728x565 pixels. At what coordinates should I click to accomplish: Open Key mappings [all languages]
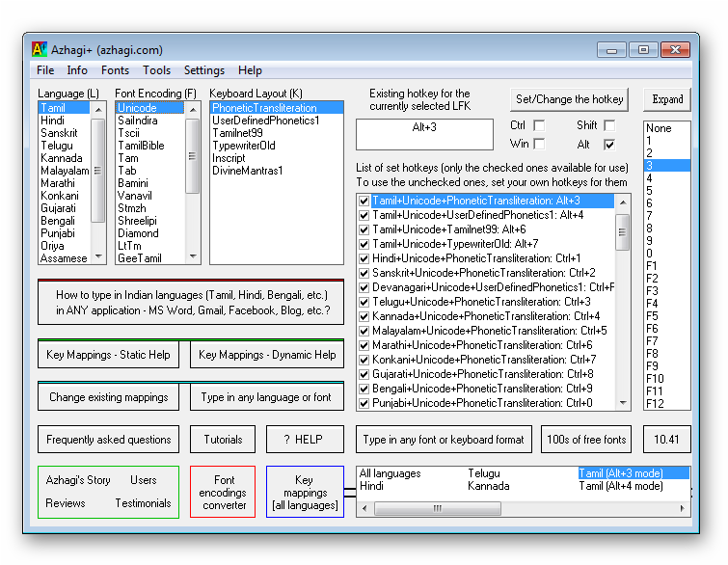[x=305, y=492]
